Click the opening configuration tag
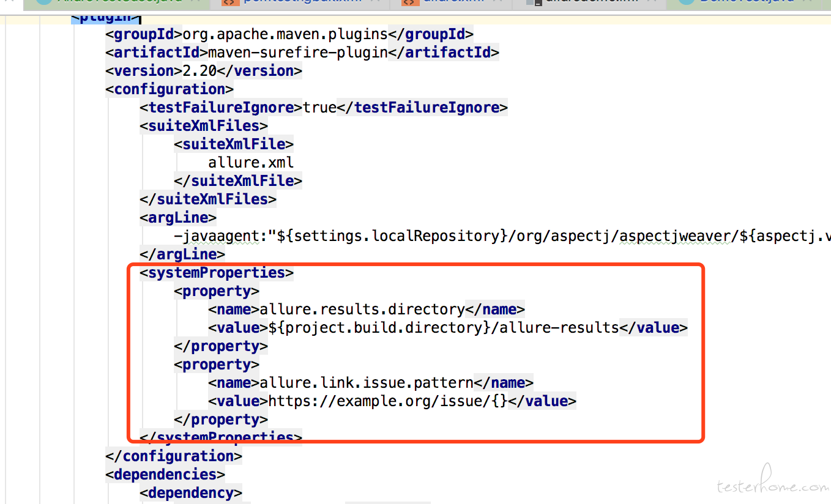831x504 pixels. pyautogui.click(x=170, y=89)
